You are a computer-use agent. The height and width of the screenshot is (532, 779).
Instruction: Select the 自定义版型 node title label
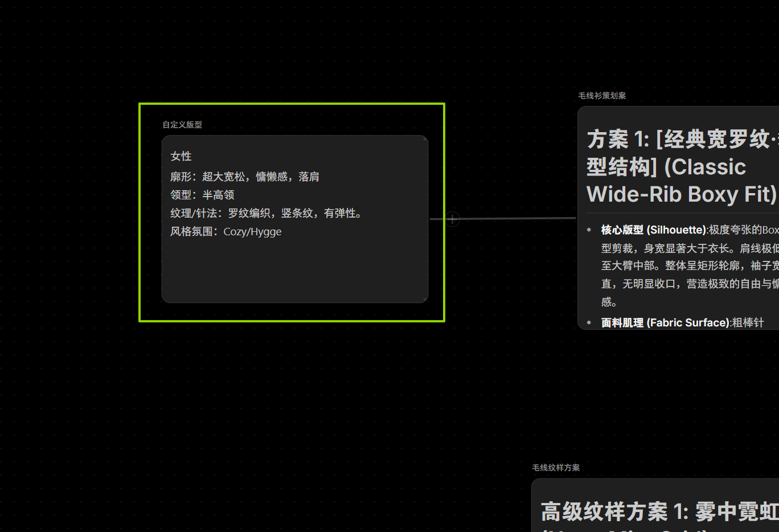pyautogui.click(x=182, y=125)
